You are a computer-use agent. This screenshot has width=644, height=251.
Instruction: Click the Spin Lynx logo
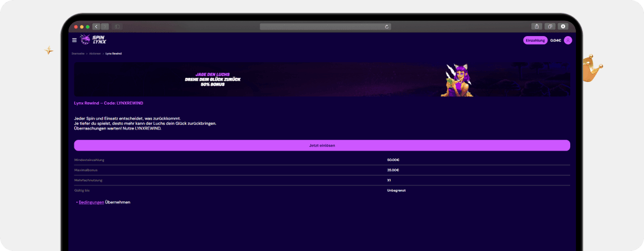93,40
